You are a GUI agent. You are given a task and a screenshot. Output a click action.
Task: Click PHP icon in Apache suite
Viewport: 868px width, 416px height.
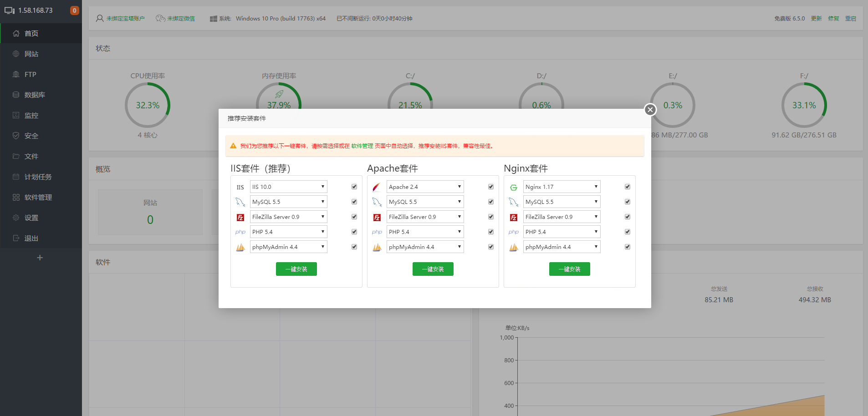coord(377,232)
